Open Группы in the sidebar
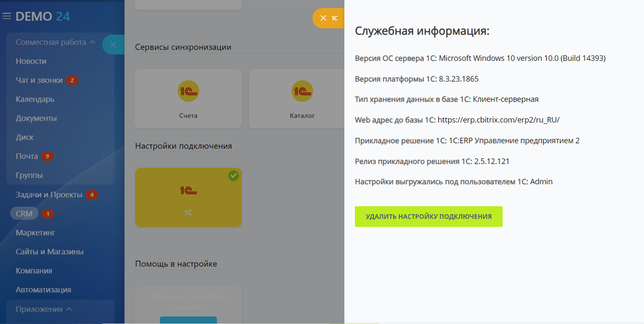Image resolution: width=644 pixels, height=324 pixels. 29,175
